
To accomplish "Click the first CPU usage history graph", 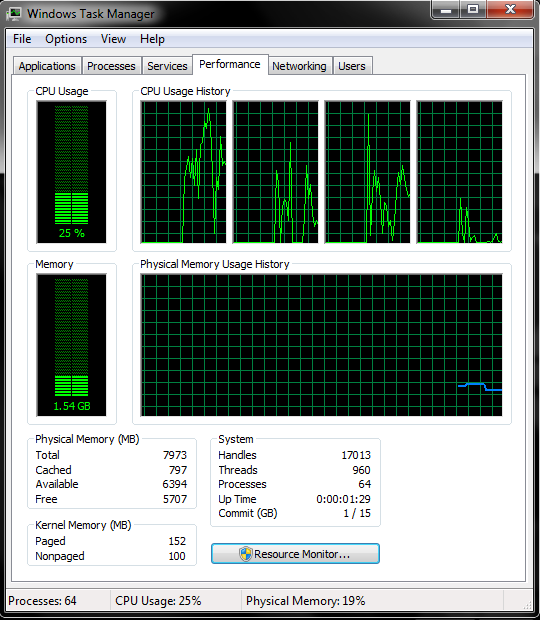I will (x=184, y=172).
